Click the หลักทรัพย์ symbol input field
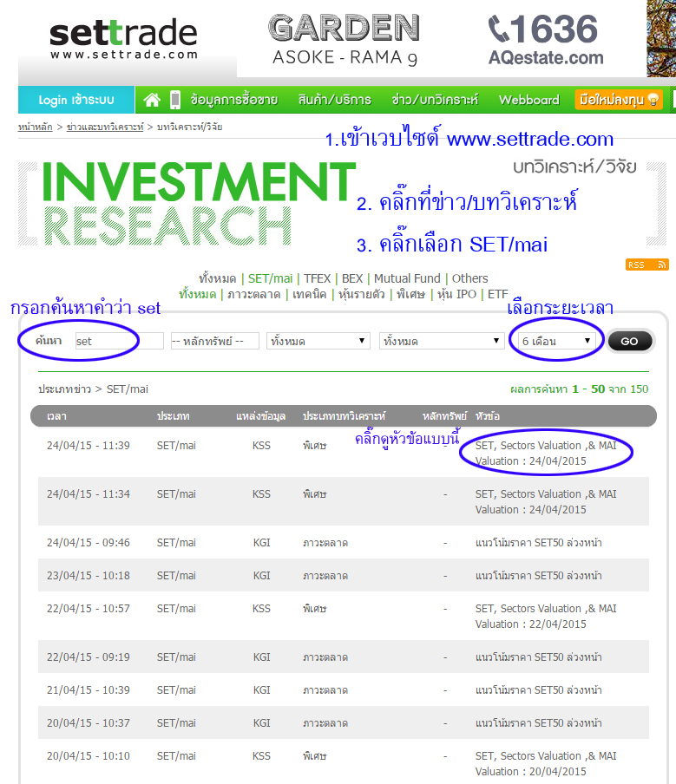Image resolution: width=676 pixels, height=784 pixels. coord(214,342)
